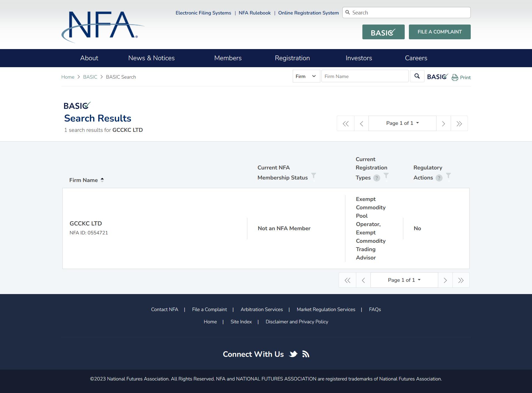The height and width of the screenshot is (393, 532).
Task: Go to last page in top pagination
Action: pos(459,123)
